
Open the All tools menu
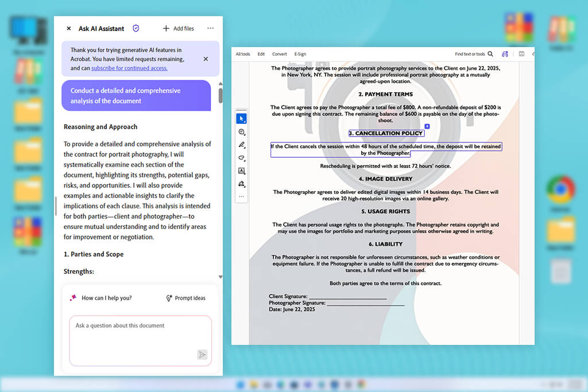[x=243, y=54]
